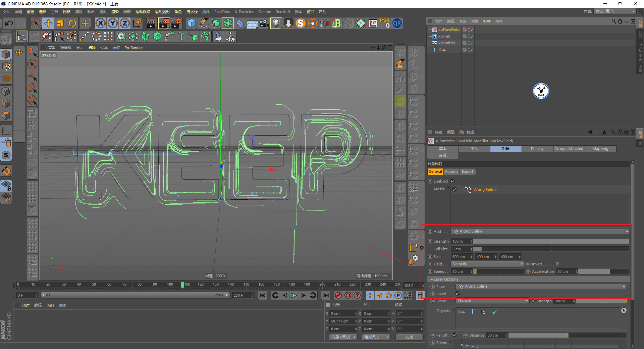Select the Move tool
This screenshot has width=644, height=349.
tap(48, 23)
